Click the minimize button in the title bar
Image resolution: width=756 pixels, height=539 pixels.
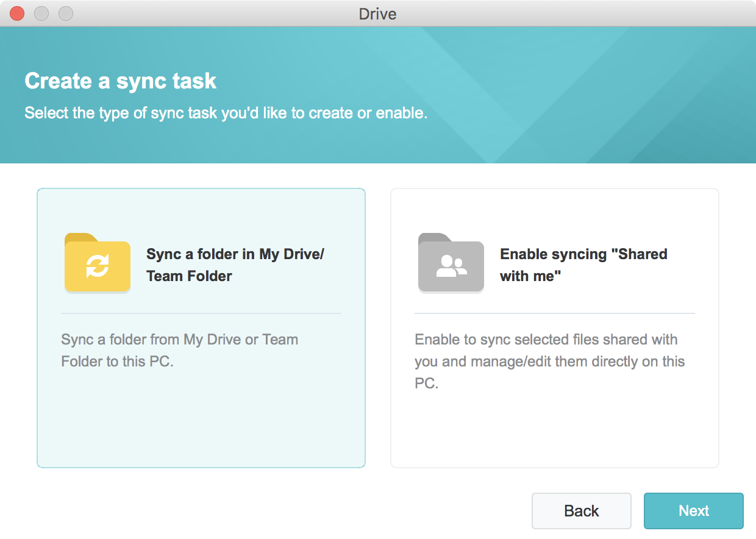(x=41, y=13)
